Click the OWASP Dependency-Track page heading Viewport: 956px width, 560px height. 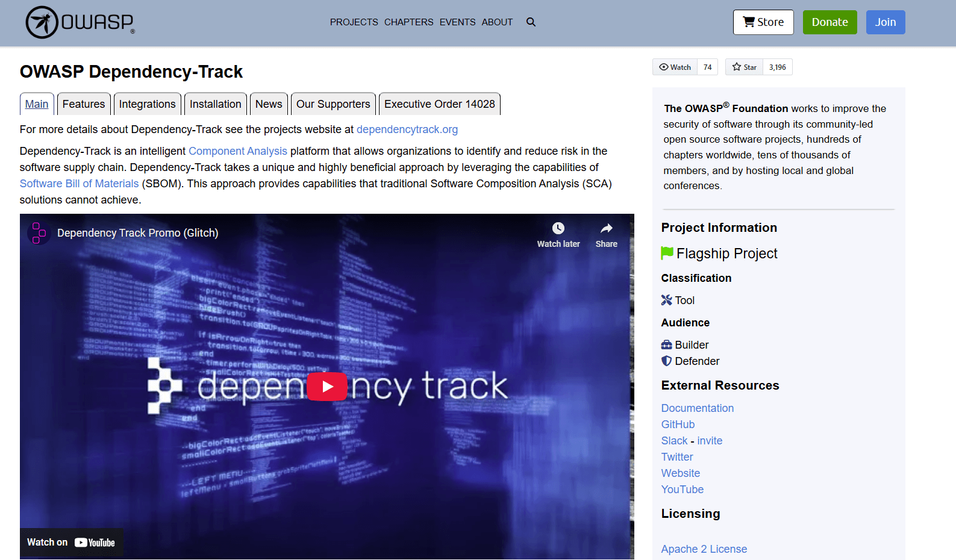coord(131,72)
